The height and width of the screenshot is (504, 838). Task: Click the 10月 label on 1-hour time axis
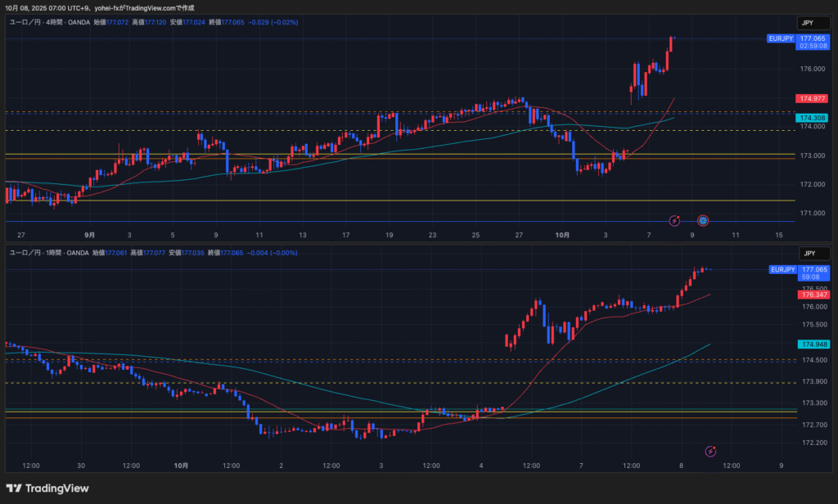tap(181, 466)
